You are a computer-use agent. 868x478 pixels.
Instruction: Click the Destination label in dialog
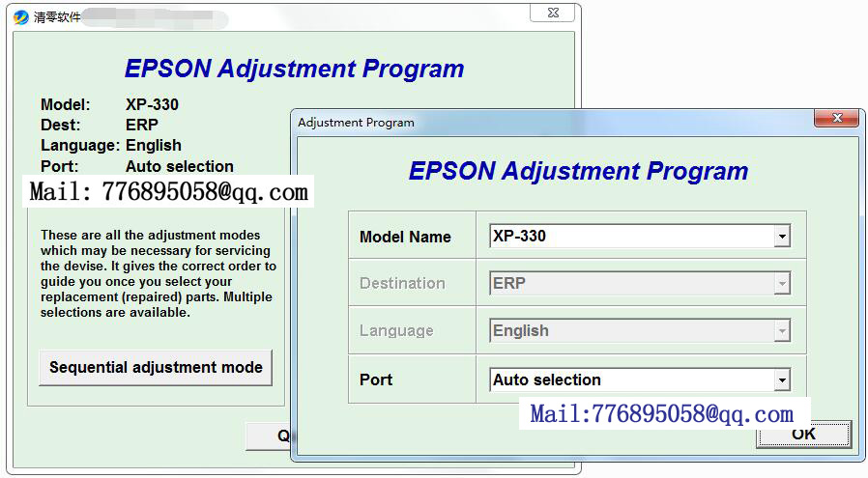tap(402, 283)
